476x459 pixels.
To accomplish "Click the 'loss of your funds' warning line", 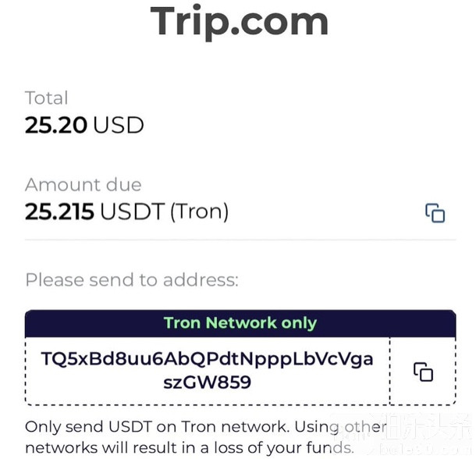I will coord(189,448).
